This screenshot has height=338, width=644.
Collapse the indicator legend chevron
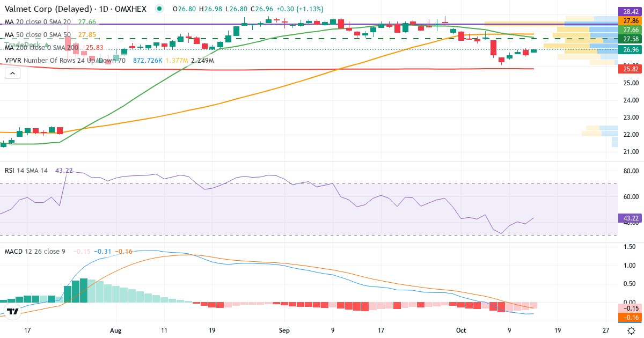[x=12, y=72]
